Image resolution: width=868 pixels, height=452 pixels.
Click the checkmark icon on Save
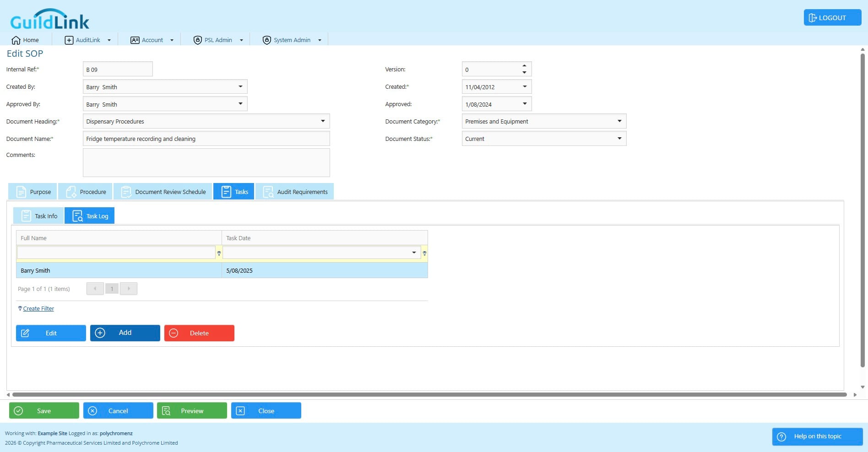[18, 411]
